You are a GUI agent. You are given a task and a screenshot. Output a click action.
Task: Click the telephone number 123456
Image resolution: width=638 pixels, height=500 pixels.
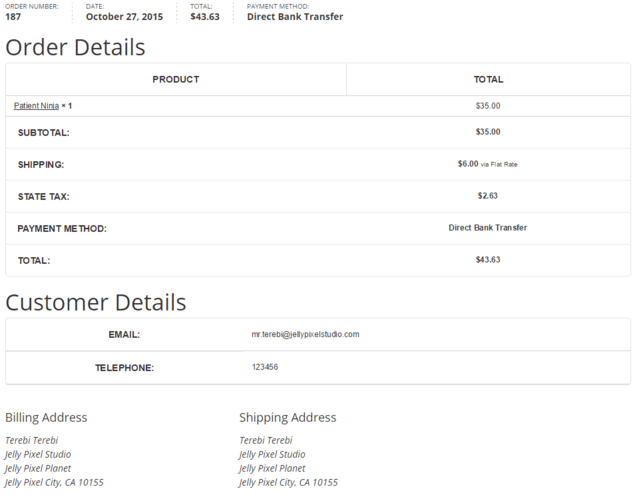265,367
